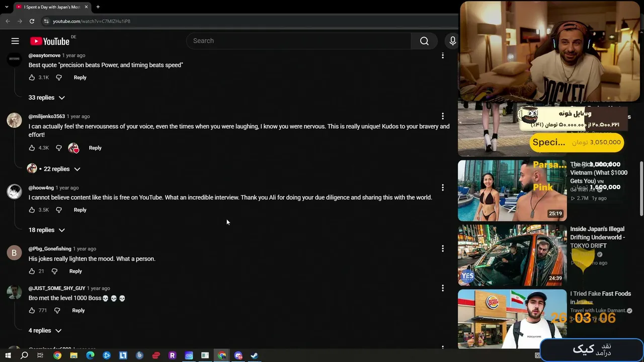644x362 pixels.
Task: Open Steam from the taskbar
Action: (x=255, y=355)
